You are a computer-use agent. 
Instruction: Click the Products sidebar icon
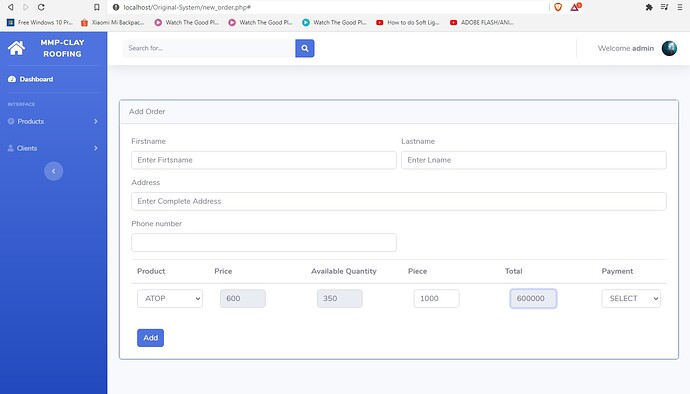[11, 121]
